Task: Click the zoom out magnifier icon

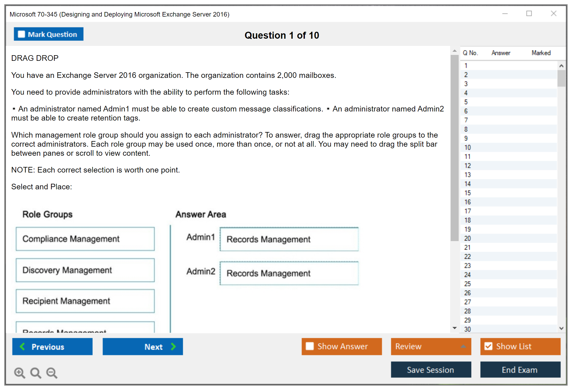Action: click(52, 373)
